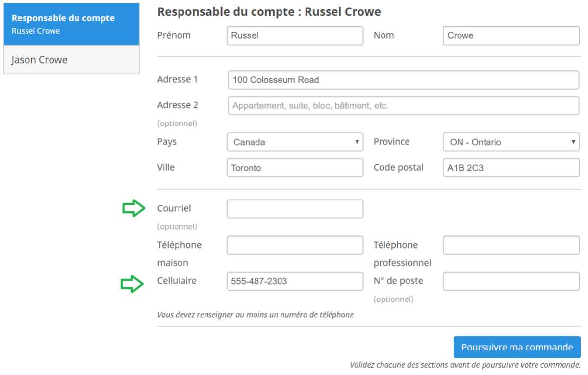Edit the Adresse 1 field
Screen dimensions: 588x375
point(404,80)
